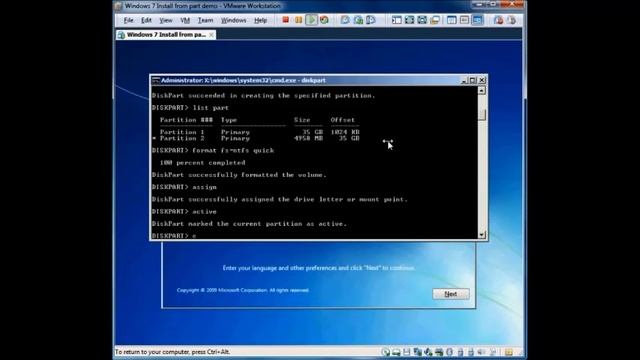Click 'To return to your computer' status text
Image resolution: width=640 pixels, height=360 pixels.
coord(172,352)
